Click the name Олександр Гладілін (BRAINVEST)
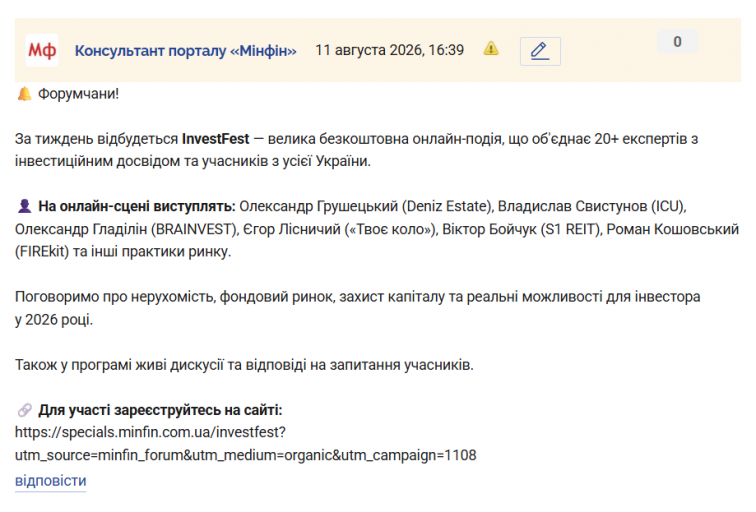Image resolution: width=756 pixels, height=512 pixels. click(x=126, y=229)
